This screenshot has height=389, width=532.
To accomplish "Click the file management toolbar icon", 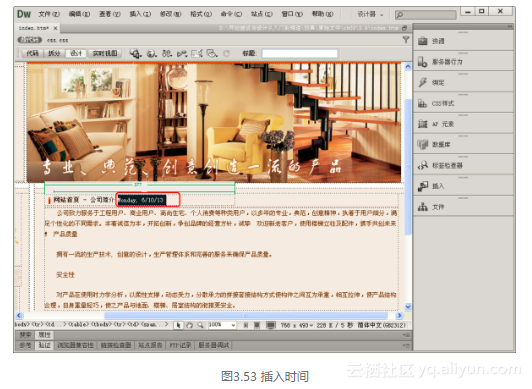I will pos(135,54).
